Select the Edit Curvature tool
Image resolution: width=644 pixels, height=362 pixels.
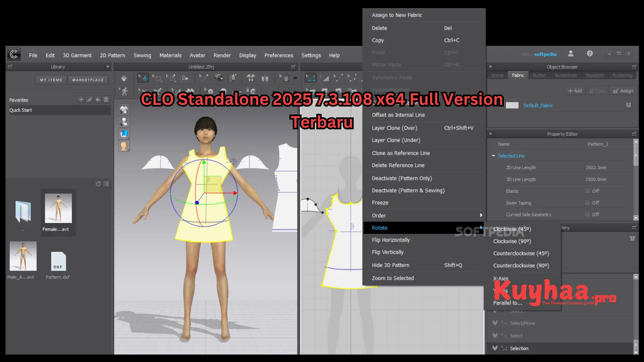tap(338, 78)
